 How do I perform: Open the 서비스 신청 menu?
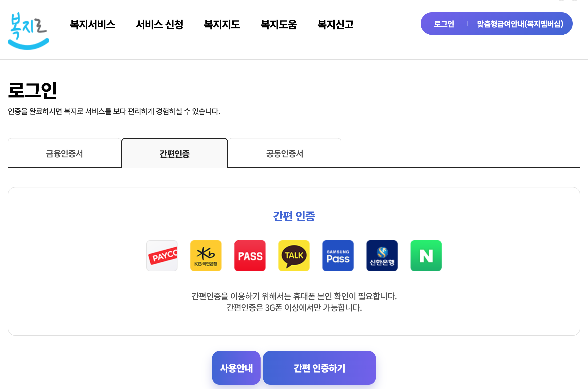159,24
